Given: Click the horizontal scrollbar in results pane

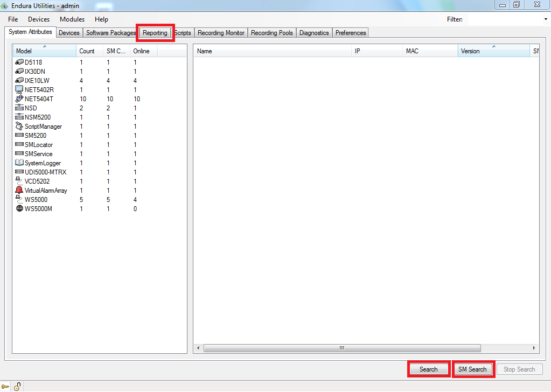Looking at the screenshot, I should [x=341, y=348].
